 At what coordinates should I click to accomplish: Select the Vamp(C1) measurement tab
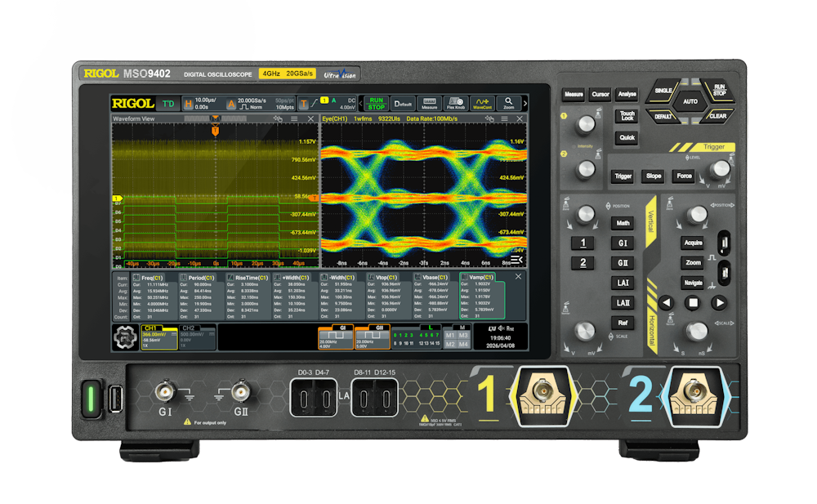click(x=477, y=278)
